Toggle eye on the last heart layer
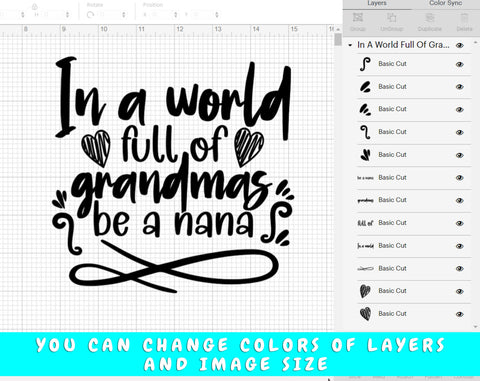This screenshot has width=480, height=381. pos(460,314)
